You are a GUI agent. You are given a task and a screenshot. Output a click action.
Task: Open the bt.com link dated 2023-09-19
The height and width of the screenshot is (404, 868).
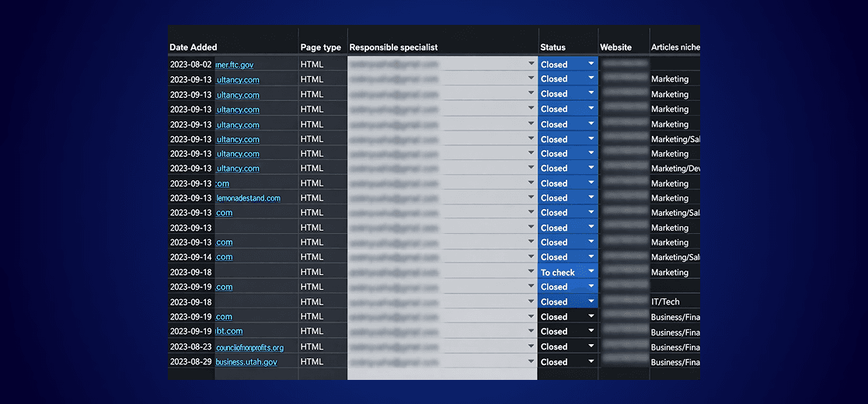(229, 331)
